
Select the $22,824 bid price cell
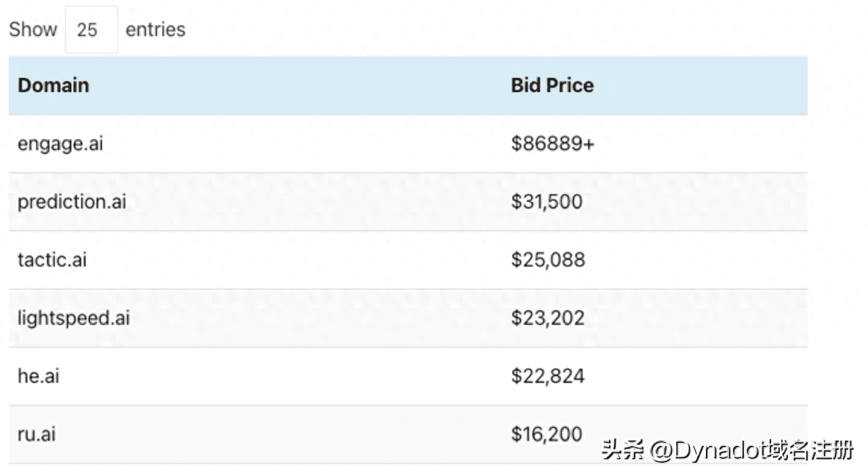548,376
